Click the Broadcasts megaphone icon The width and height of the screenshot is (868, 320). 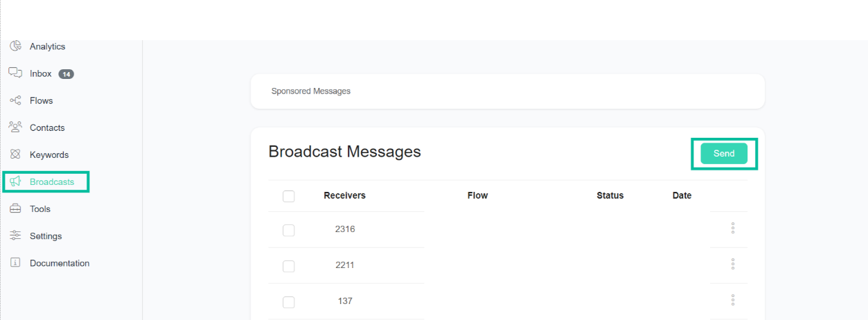15,181
